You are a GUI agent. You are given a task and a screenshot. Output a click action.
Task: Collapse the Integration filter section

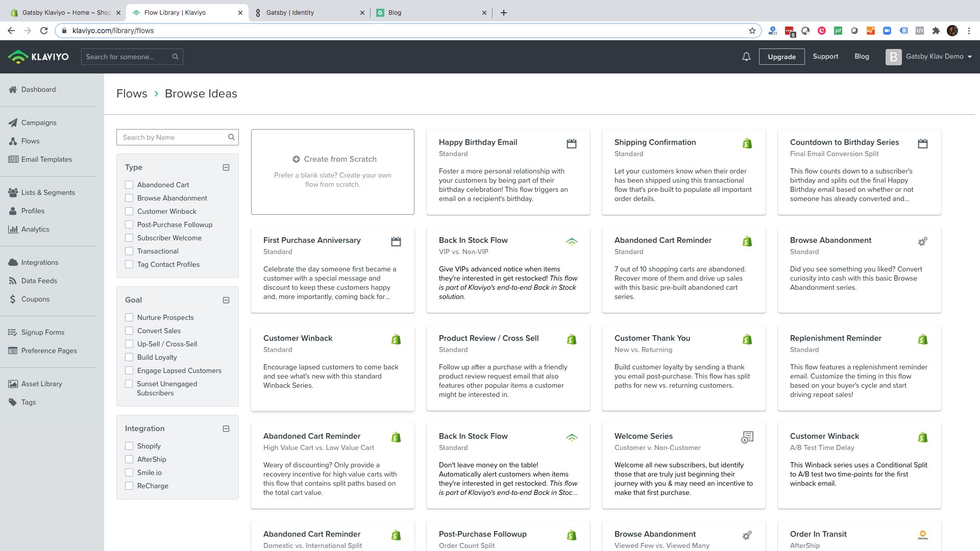click(x=226, y=429)
